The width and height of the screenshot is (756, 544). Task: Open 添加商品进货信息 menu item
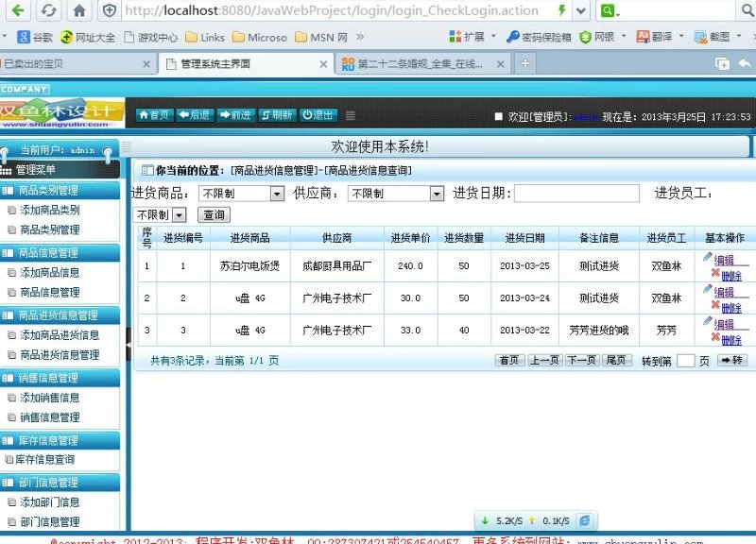coord(60,335)
